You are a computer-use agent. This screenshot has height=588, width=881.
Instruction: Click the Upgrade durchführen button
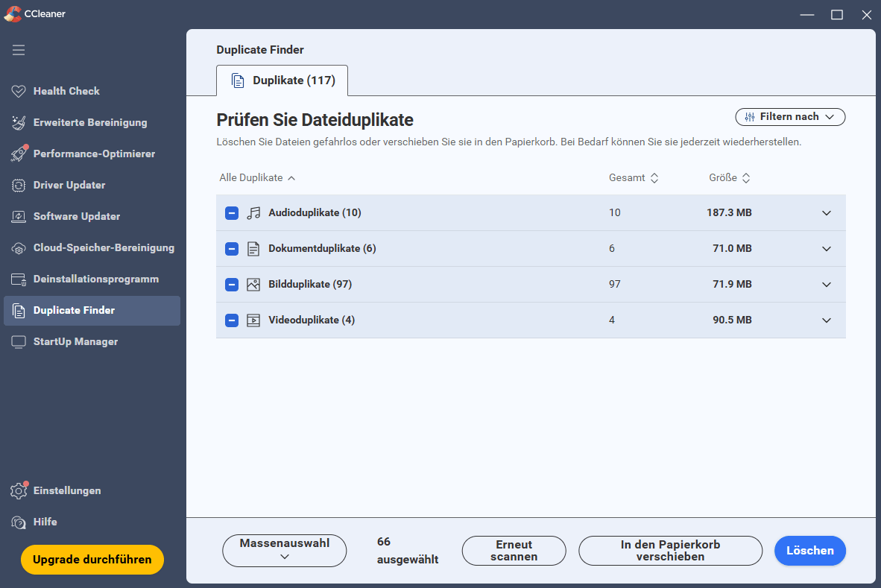92,560
